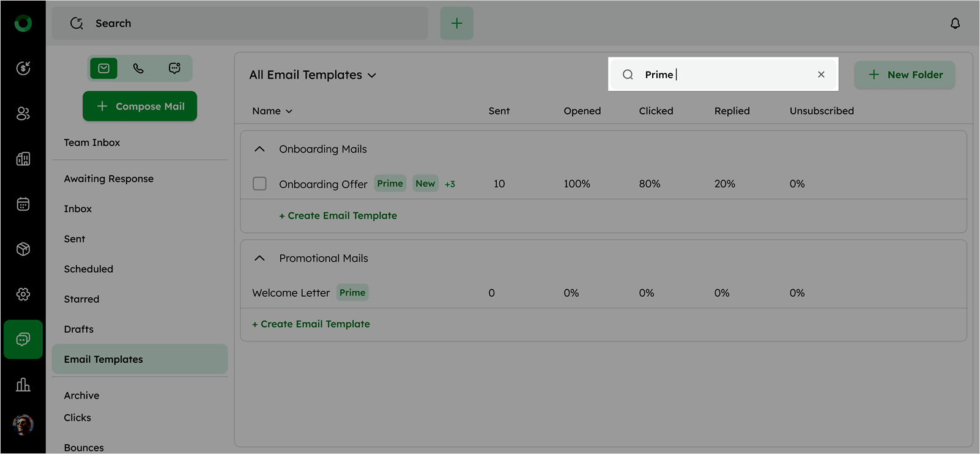Select the mail channel icon

click(x=104, y=69)
